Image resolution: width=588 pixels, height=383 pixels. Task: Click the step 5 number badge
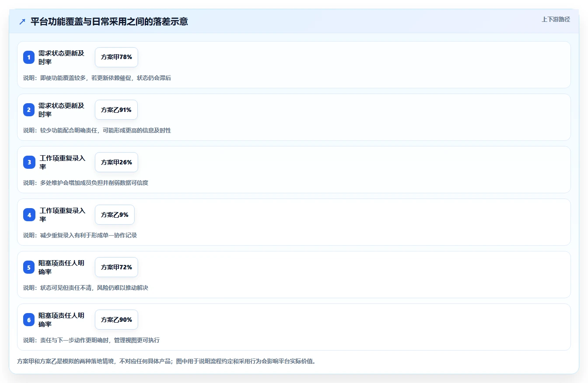[x=29, y=267]
